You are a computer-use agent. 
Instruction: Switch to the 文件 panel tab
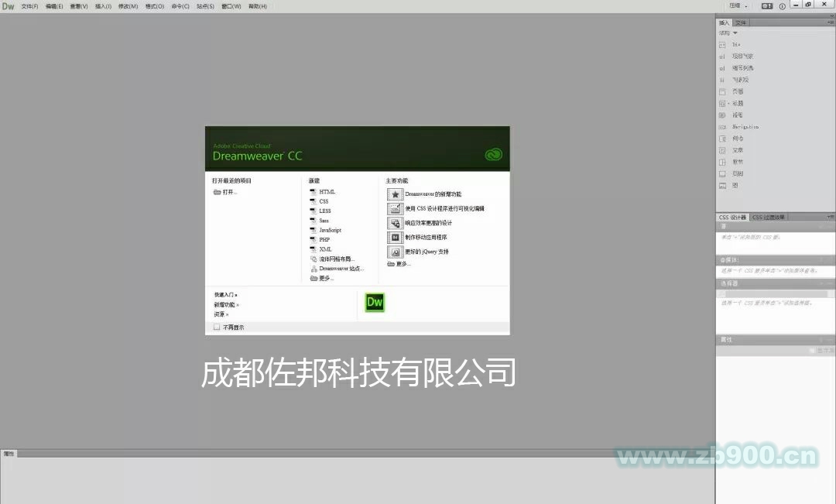tap(742, 22)
